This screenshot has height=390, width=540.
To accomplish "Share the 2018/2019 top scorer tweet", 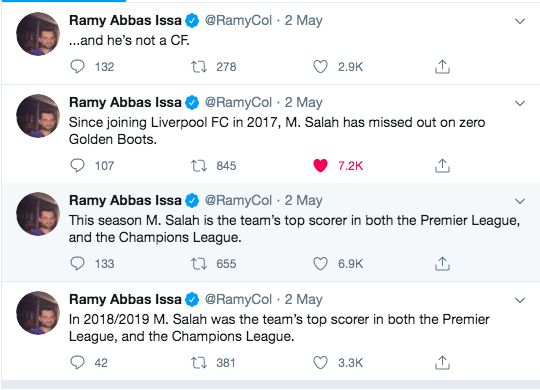I will click(442, 363).
